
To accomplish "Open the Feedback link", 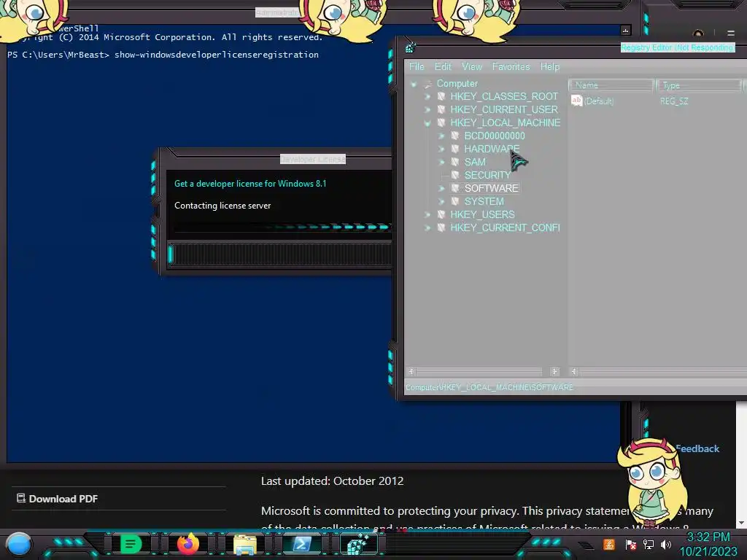I will coord(697,448).
